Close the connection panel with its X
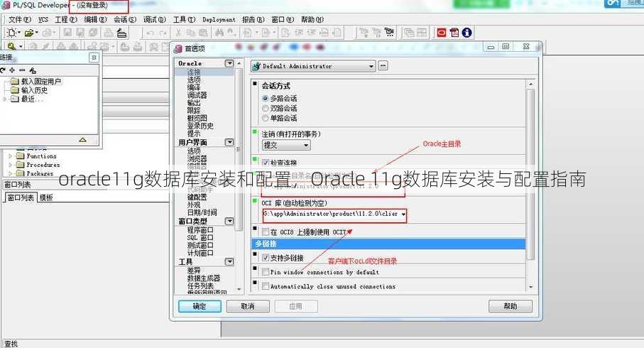Viewport: 644px width, 348px height. [x=94, y=58]
